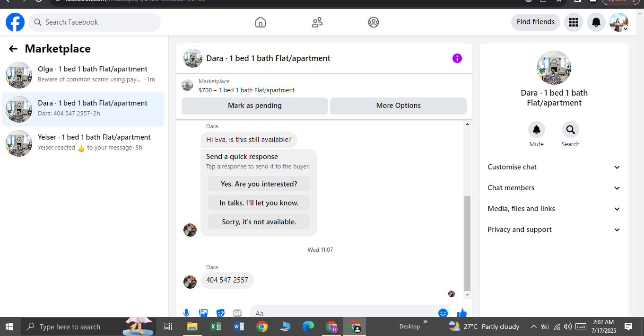Viewport: 644px width, 336px height.
Task: Expand Media, files and links section
Action: (x=554, y=209)
